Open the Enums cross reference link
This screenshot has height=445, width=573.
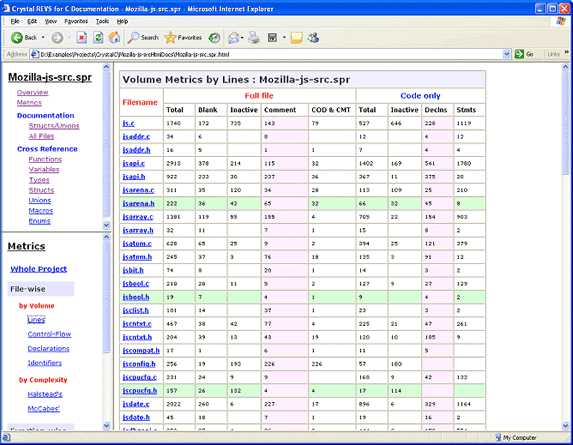pos(39,221)
